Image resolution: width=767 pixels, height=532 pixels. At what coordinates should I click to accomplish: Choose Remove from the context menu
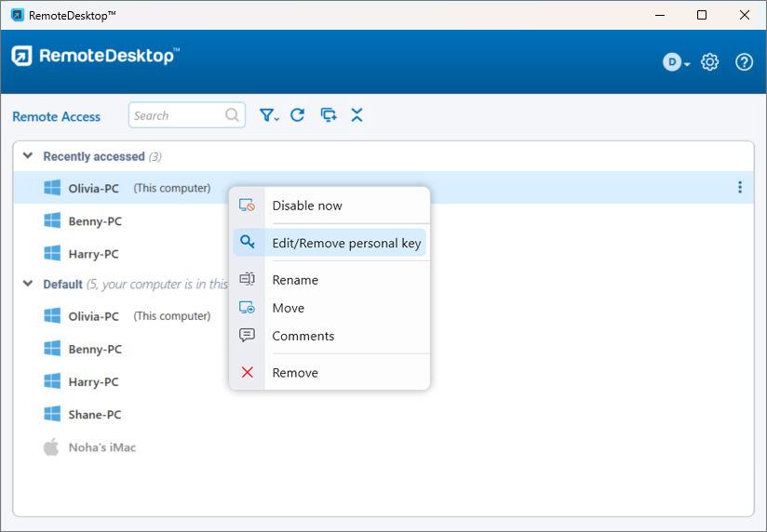click(x=294, y=373)
